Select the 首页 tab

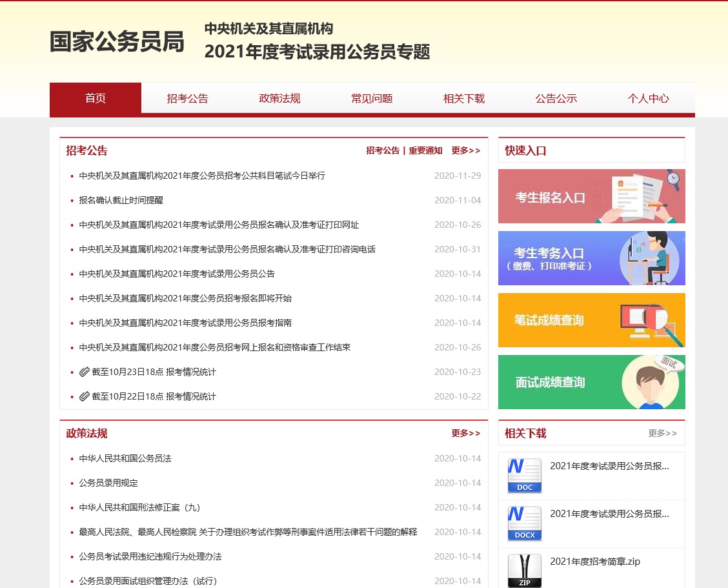96,98
